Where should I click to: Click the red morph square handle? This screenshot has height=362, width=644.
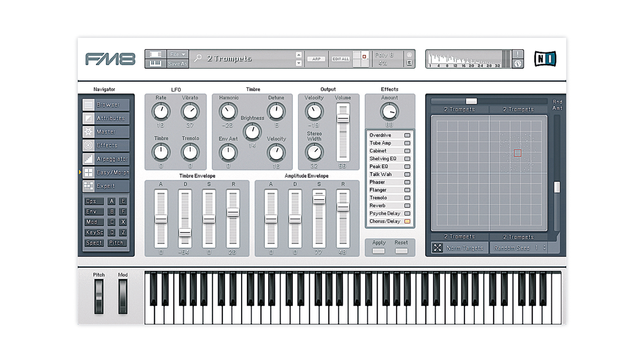click(x=518, y=153)
